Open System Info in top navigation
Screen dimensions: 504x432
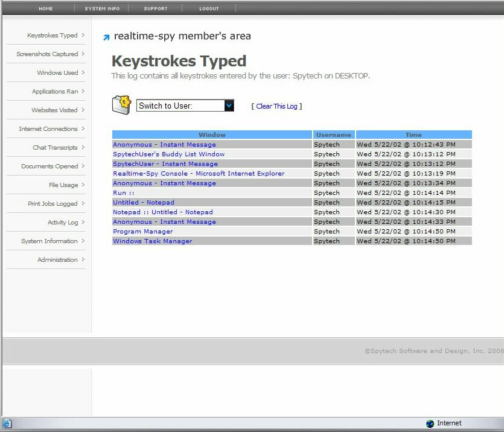tap(102, 9)
